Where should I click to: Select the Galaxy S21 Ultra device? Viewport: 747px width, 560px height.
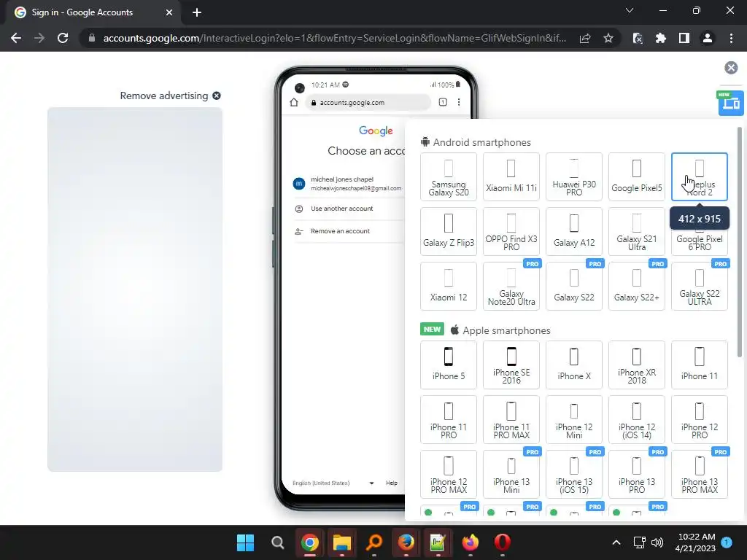coord(636,231)
